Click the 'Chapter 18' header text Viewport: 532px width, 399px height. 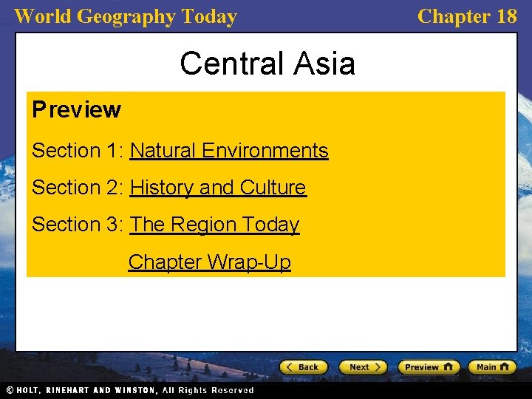point(467,16)
